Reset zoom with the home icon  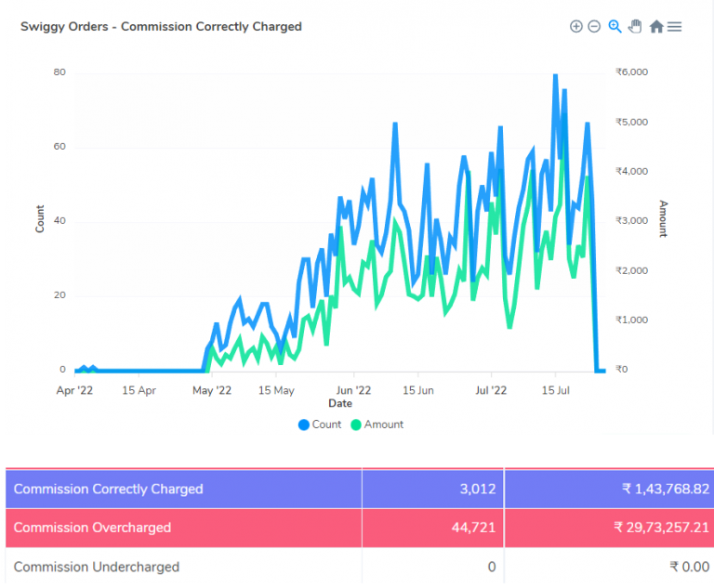655,27
